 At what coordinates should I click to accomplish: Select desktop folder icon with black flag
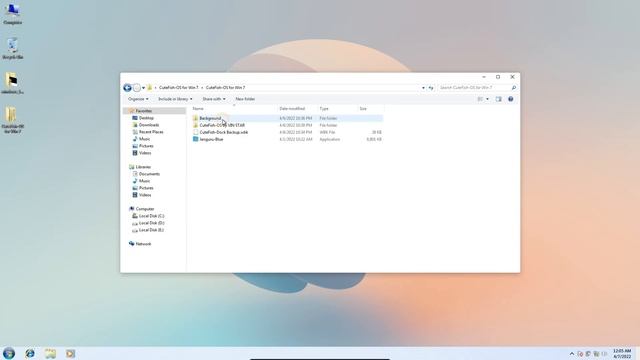tap(13, 83)
